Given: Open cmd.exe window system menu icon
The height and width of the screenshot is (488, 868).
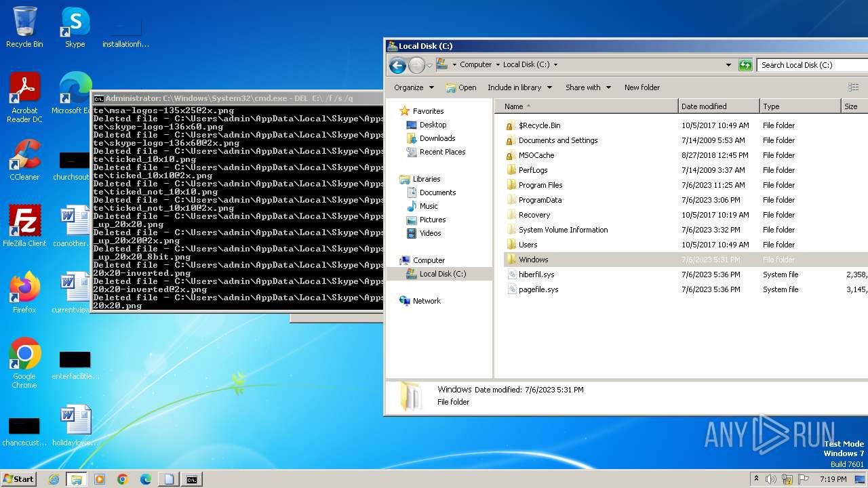Looking at the screenshot, I should tap(98, 99).
